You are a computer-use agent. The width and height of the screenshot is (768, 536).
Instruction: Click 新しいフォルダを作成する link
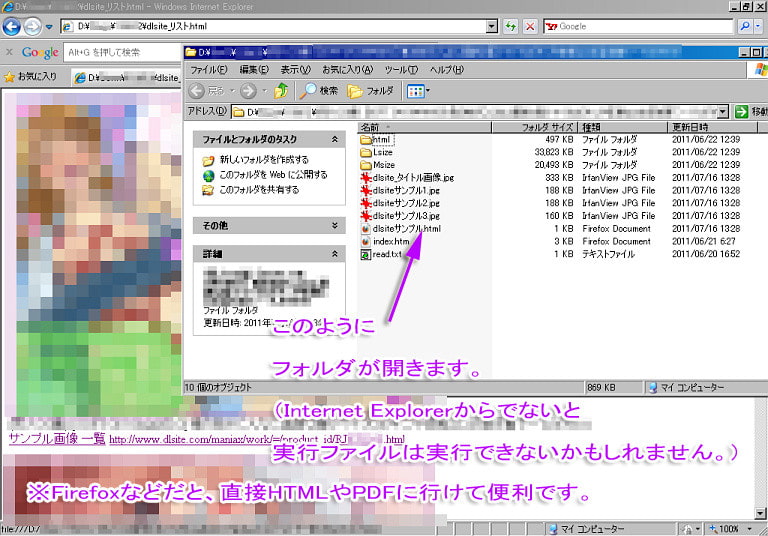(x=264, y=160)
